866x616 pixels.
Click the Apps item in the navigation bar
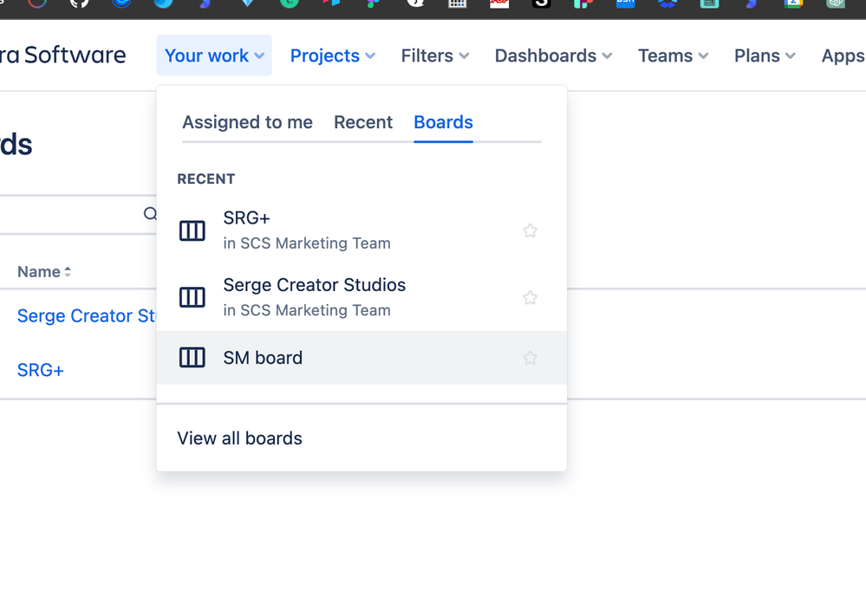coord(840,55)
